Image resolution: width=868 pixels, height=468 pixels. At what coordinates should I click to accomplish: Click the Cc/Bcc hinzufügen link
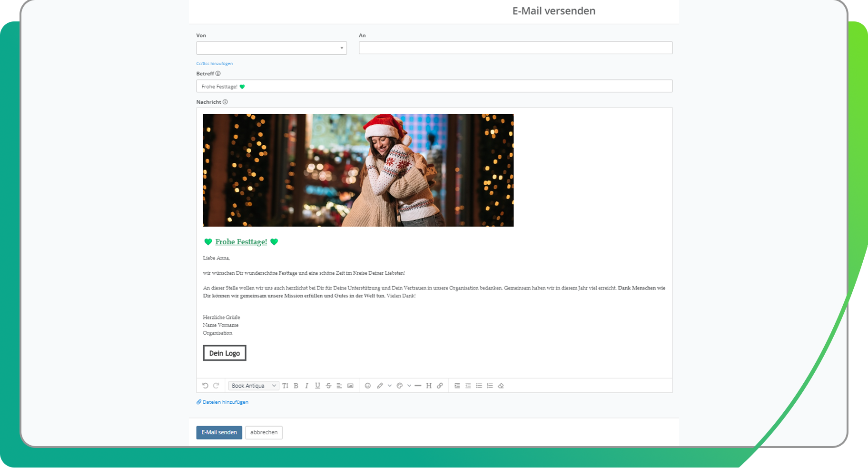point(214,63)
